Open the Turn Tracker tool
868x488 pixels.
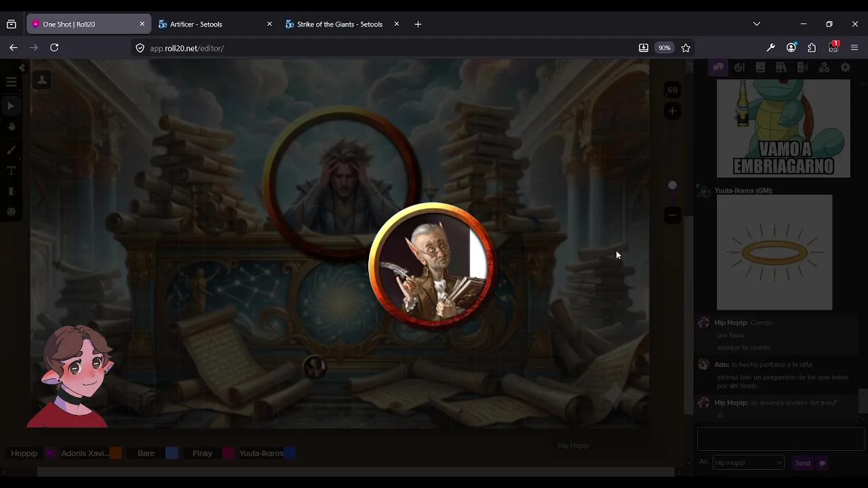click(x=11, y=192)
